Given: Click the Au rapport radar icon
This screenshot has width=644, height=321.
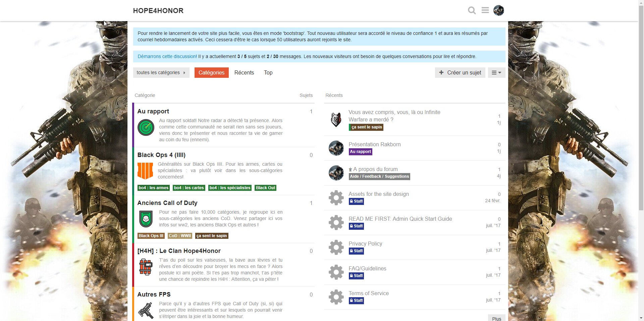Looking at the screenshot, I should pos(146,127).
